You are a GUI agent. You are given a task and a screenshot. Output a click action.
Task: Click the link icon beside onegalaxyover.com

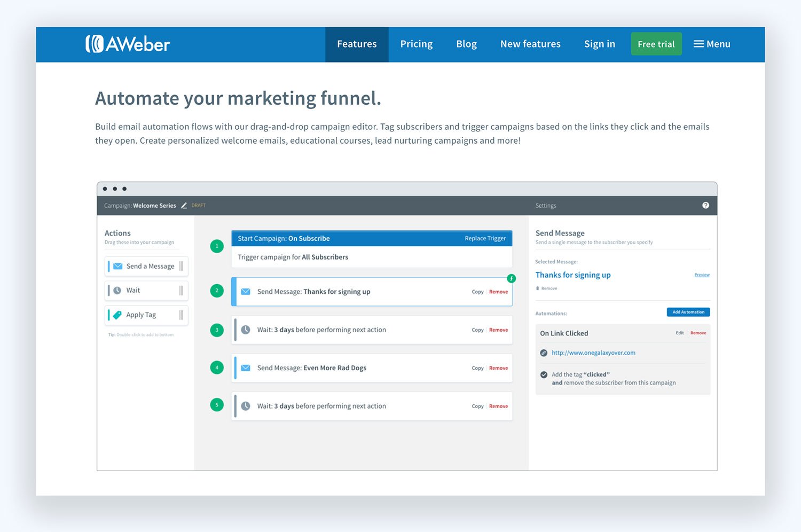click(x=543, y=353)
